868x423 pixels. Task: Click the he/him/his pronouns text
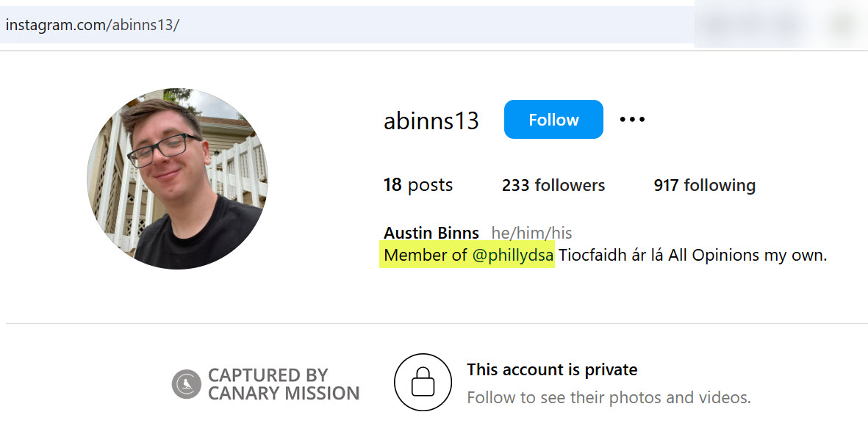click(x=531, y=234)
